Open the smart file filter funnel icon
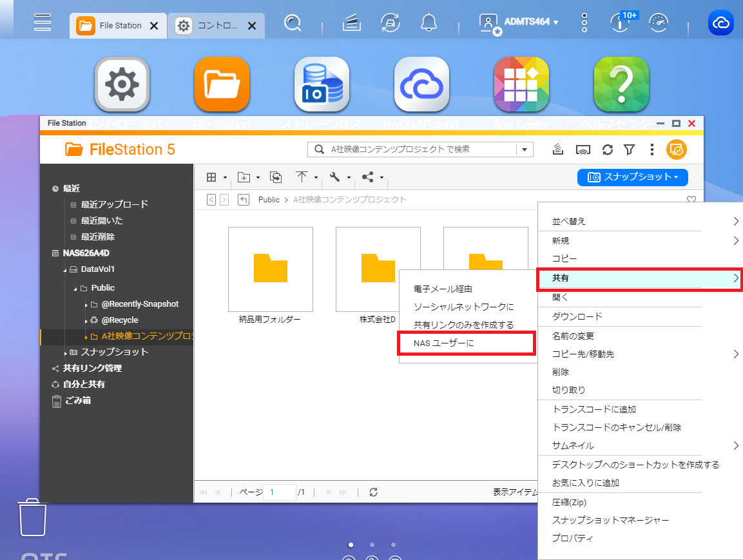This screenshot has height=560, width=743. pos(630,150)
